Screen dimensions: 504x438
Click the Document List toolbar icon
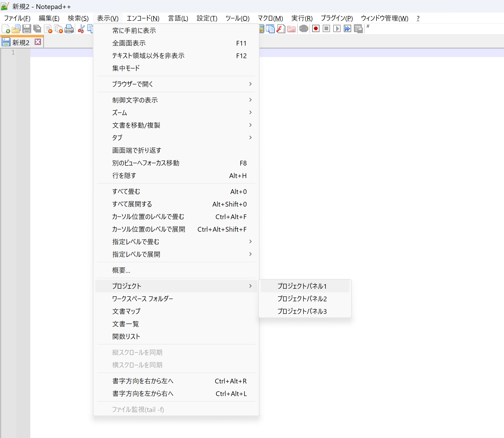click(x=270, y=29)
